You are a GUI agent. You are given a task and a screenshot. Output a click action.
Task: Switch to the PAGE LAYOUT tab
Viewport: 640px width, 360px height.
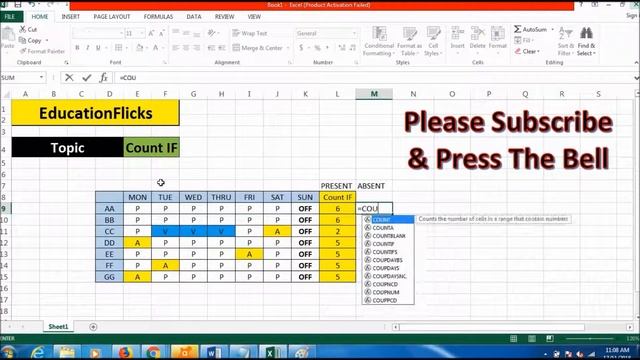tap(112, 17)
